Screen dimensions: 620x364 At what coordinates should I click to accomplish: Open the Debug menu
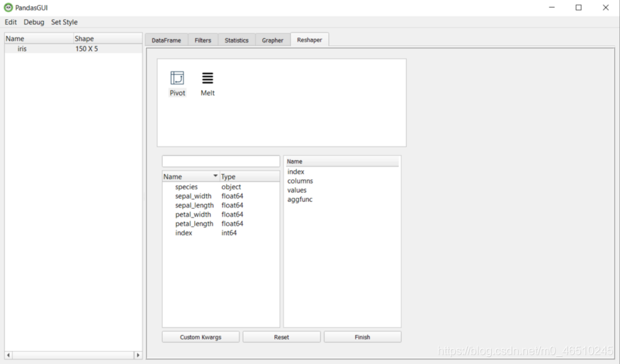(34, 22)
